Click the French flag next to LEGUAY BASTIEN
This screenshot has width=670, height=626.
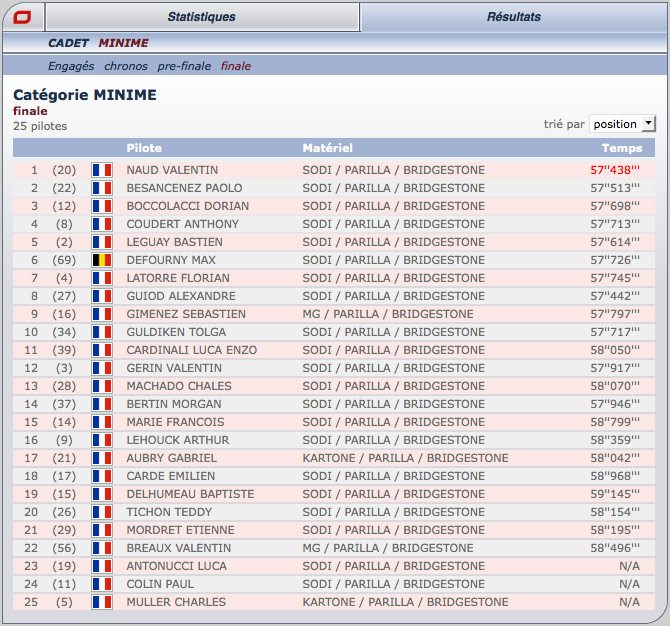(x=102, y=242)
